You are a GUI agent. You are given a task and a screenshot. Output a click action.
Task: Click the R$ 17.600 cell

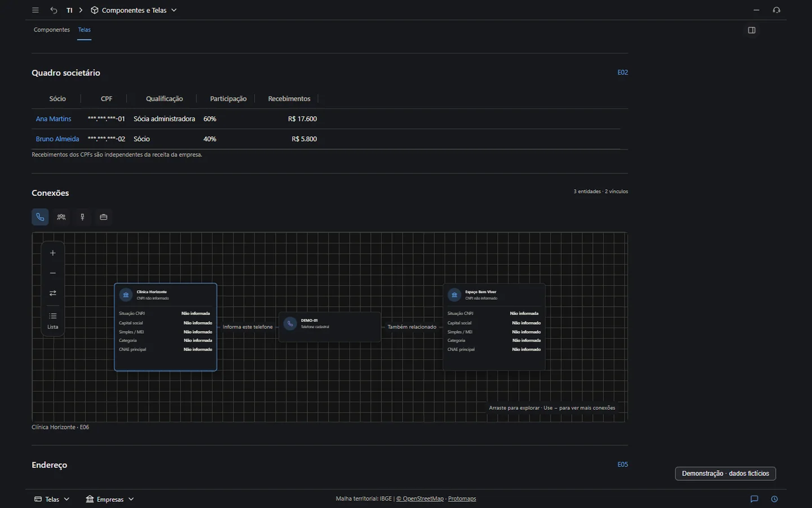[x=302, y=119]
